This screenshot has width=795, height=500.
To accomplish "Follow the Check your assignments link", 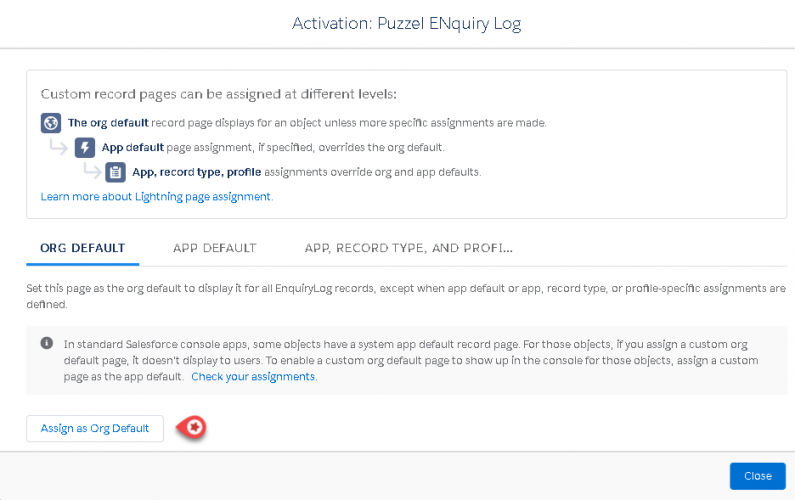I will tap(253, 377).
